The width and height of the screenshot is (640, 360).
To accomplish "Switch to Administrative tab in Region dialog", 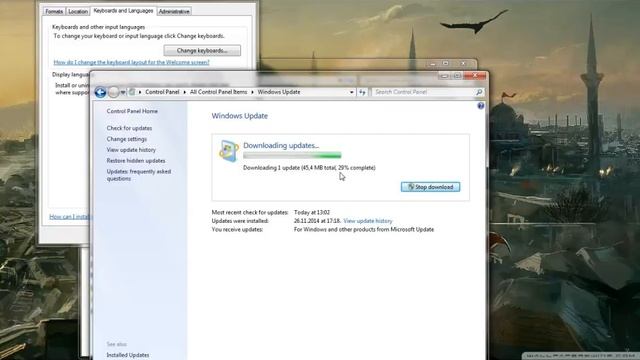I will coord(174,11).
